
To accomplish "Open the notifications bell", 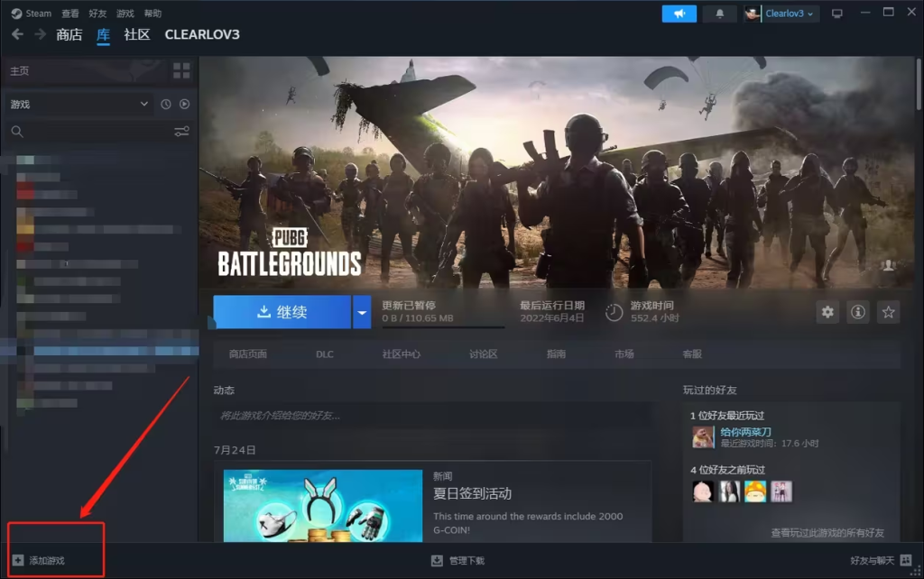I will point(719,14).
